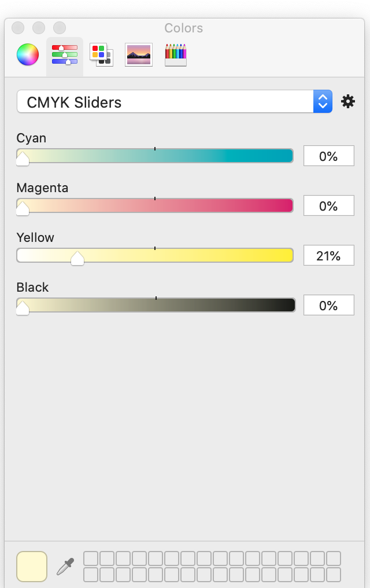Click the first empty saved swatch slot
370x588 pixels.
[91, 558]
